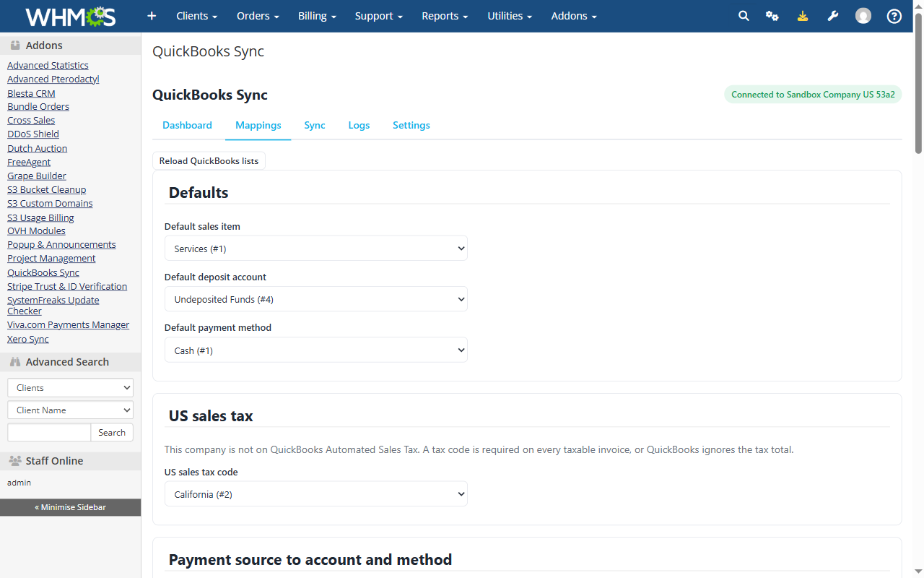The width and height of the screenshot is (924, 578).
Task: Switch to the Sync tab
Action: [x=315, y=125]
